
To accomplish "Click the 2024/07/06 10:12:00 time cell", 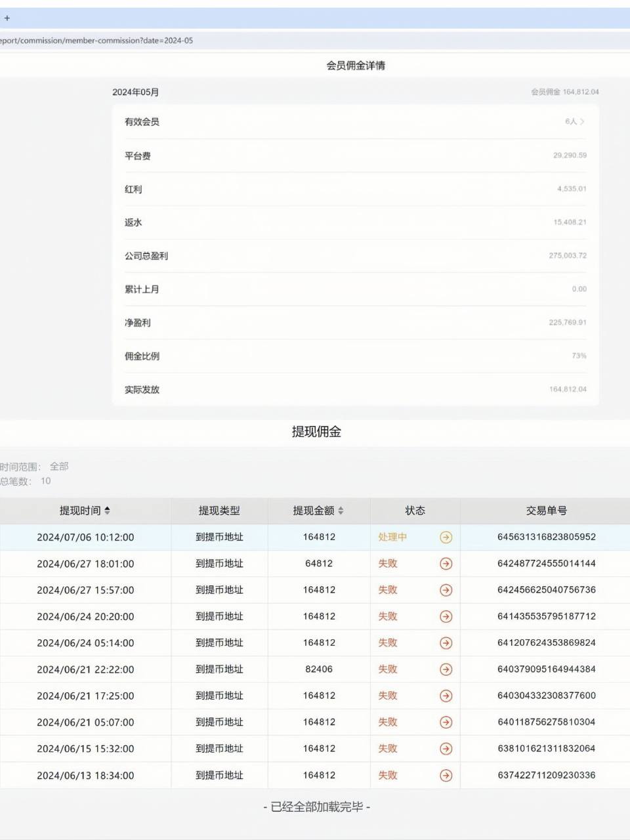I will click(85, 537).
